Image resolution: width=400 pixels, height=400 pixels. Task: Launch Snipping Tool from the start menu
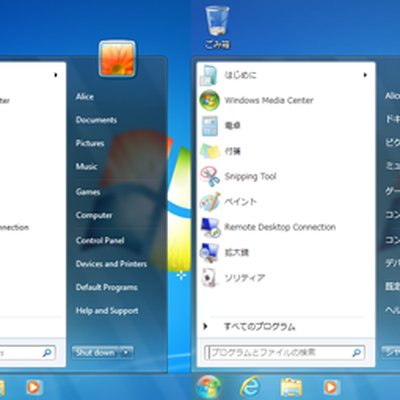click(286, 176)
